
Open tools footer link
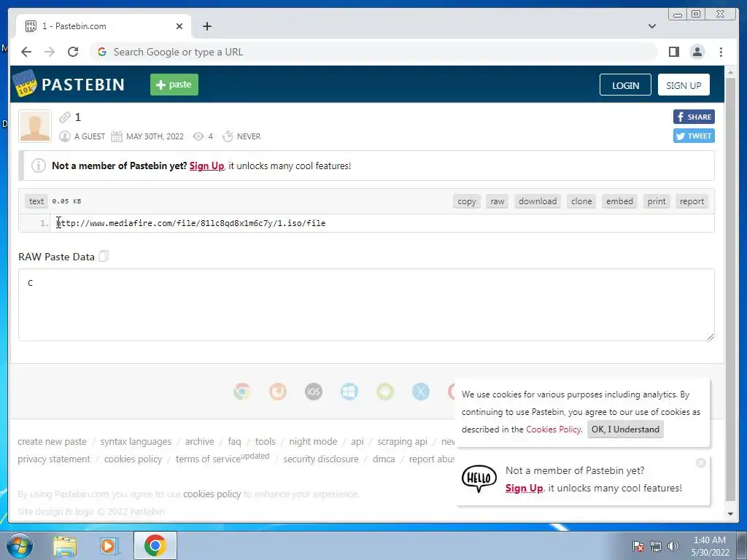(x=266, y=442)
